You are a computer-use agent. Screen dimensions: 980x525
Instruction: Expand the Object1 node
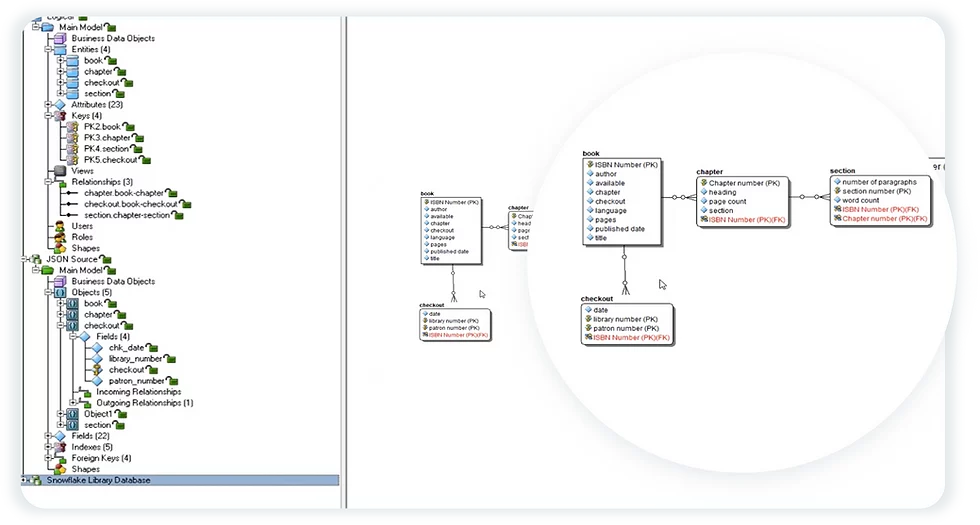coord(61,414)
